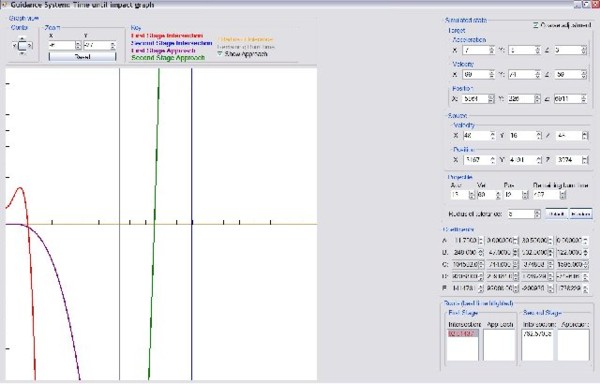Step the Target Velocity Y spinner
This screenshot has width=600, height=384.
pyautogui.click(x=537, y=75)
